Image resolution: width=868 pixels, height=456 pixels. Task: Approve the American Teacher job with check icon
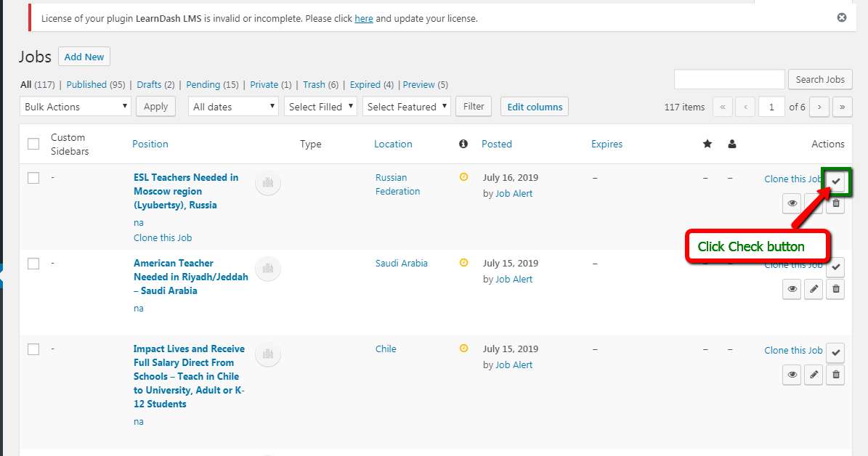pyautogui.click(x=836, y=266)
